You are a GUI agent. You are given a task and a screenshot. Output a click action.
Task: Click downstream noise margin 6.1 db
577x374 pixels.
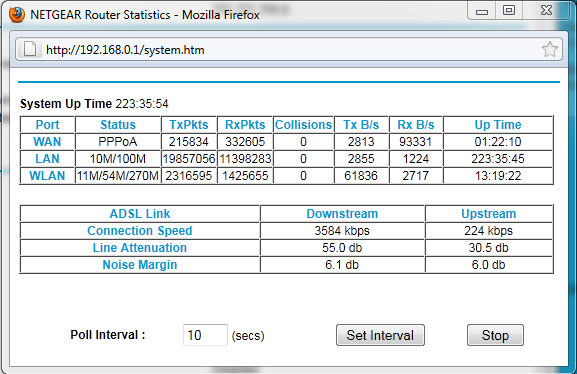pos(342,265)
